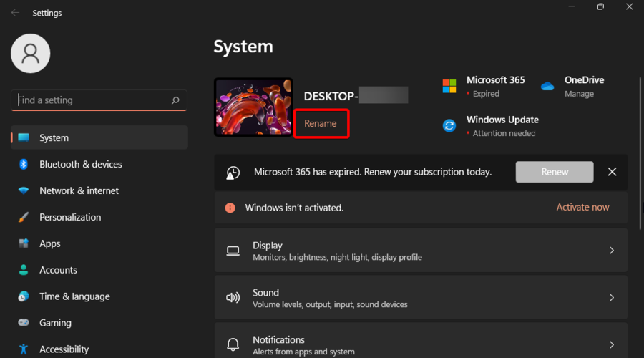
Task: Click Rename under the PC name
Action: pyautogui.click(x=321, y=123)
